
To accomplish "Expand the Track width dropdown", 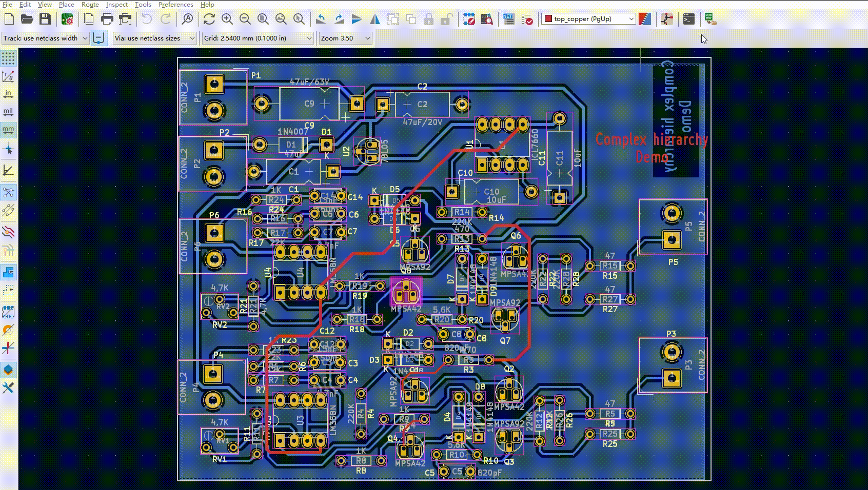I will point(45,38).
